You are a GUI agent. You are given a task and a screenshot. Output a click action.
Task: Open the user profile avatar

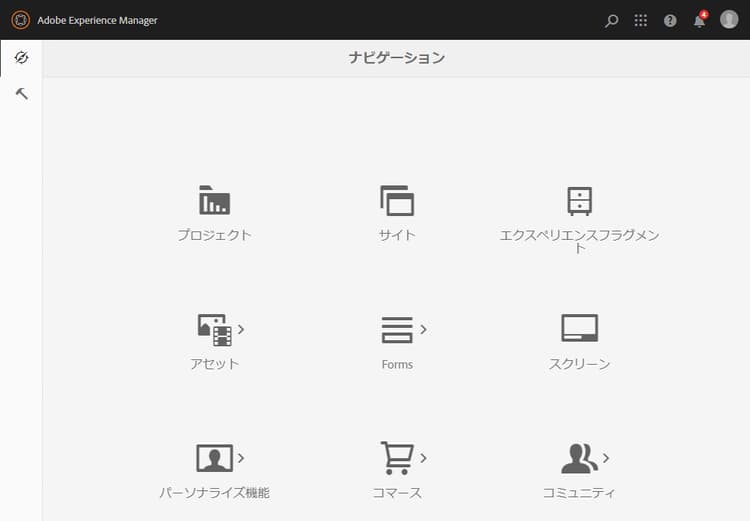(729, 20)
